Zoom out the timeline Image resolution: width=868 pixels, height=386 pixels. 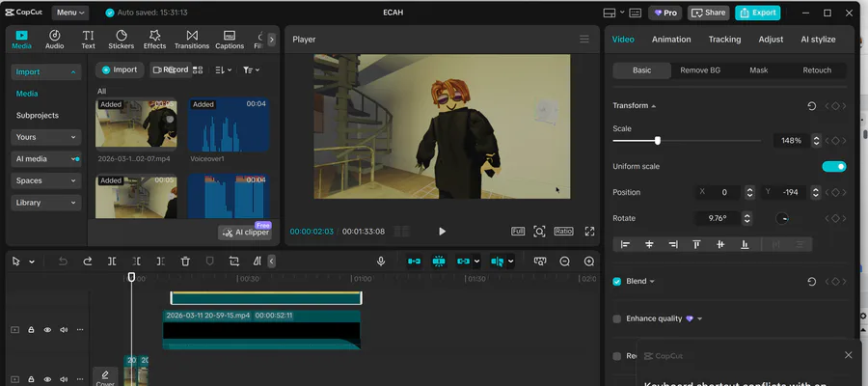pyautogui.click(x=564, y=262)
